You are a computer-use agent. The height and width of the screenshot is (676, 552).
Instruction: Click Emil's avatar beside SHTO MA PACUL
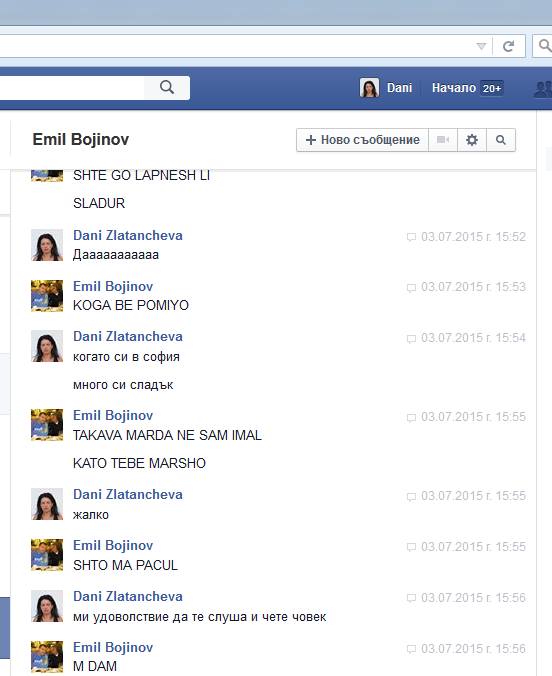click(x=47, y=555)
